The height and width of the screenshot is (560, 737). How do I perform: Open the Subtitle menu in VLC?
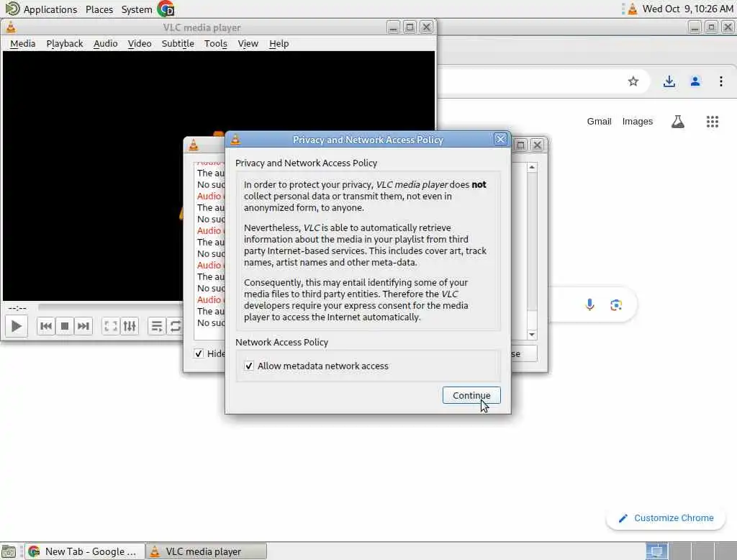pyautogui.click(x=178, y=43)
